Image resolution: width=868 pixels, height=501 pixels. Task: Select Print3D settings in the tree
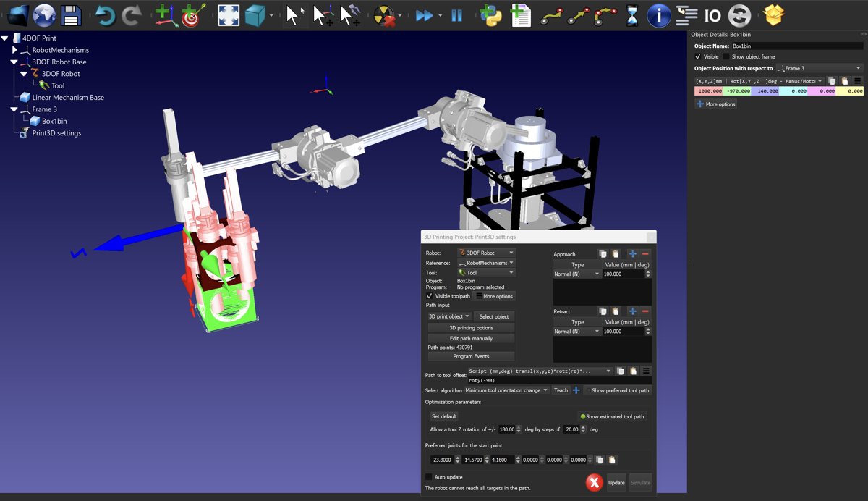tap(56, 133)
